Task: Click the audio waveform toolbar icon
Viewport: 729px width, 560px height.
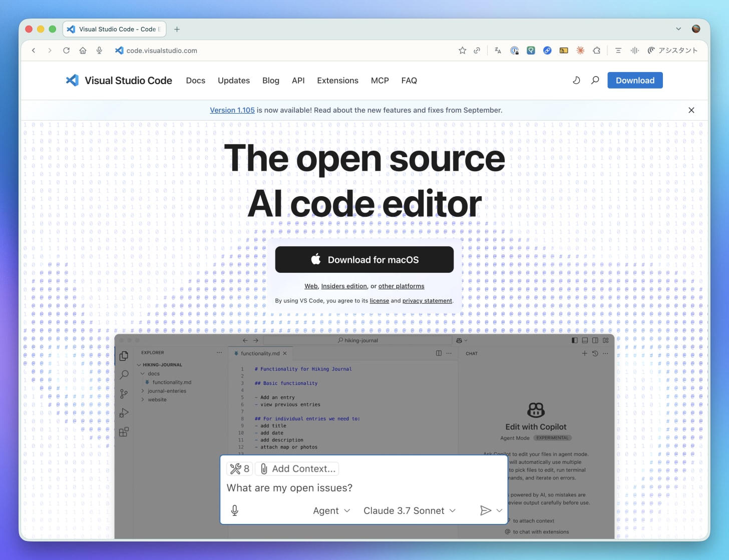Action: pos(635,51)
